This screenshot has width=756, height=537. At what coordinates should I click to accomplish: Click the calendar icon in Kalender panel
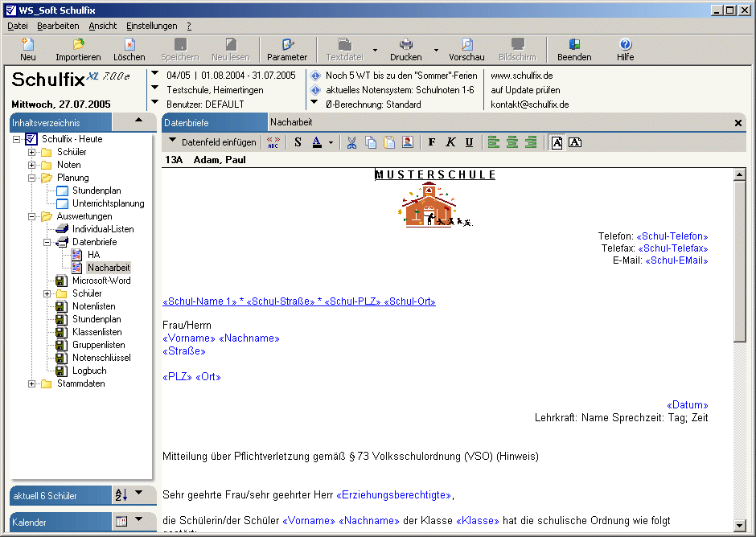pos(121,521)
